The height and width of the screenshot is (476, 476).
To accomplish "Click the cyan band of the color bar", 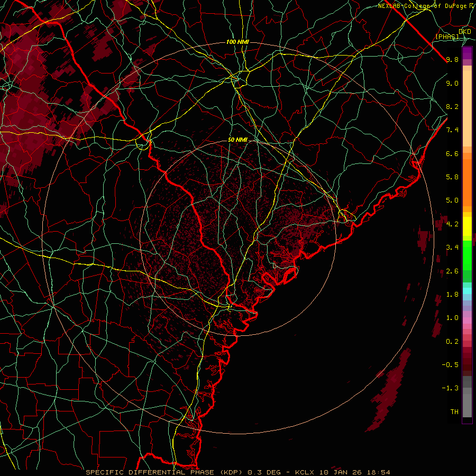I will [467, 291].
